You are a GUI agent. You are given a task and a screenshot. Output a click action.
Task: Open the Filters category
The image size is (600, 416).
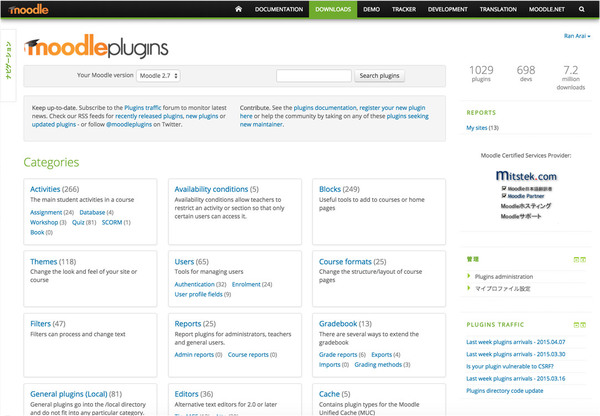pyautogui.click(x=41, y=324)
